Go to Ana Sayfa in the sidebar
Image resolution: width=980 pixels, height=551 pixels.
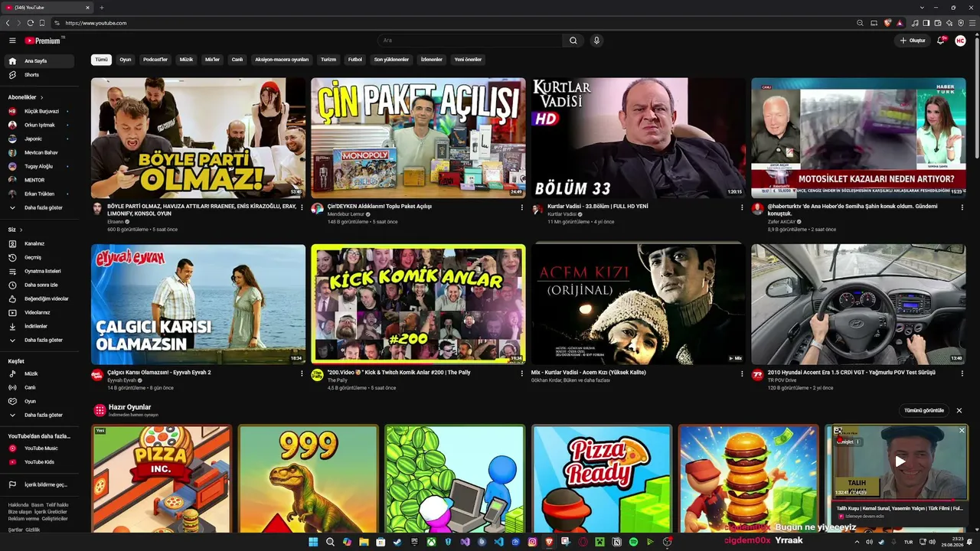pos(40,61)
